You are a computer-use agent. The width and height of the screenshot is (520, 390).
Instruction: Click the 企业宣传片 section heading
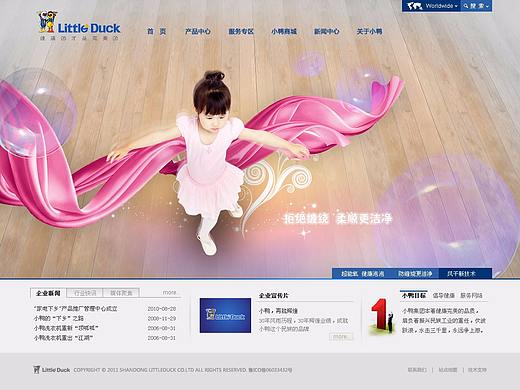point(274,295)
